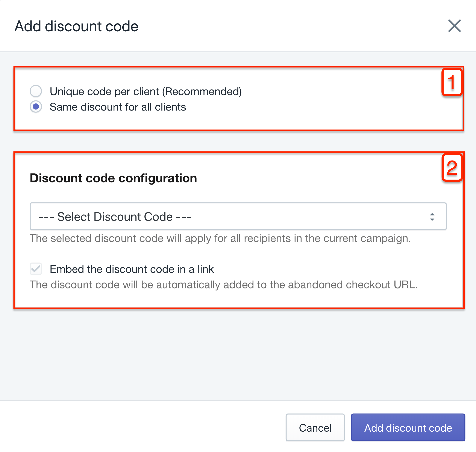This screenshot has width=476, height=452.
Task: Click the help text about abandoned checkout URL
Action: click(224, 285)
